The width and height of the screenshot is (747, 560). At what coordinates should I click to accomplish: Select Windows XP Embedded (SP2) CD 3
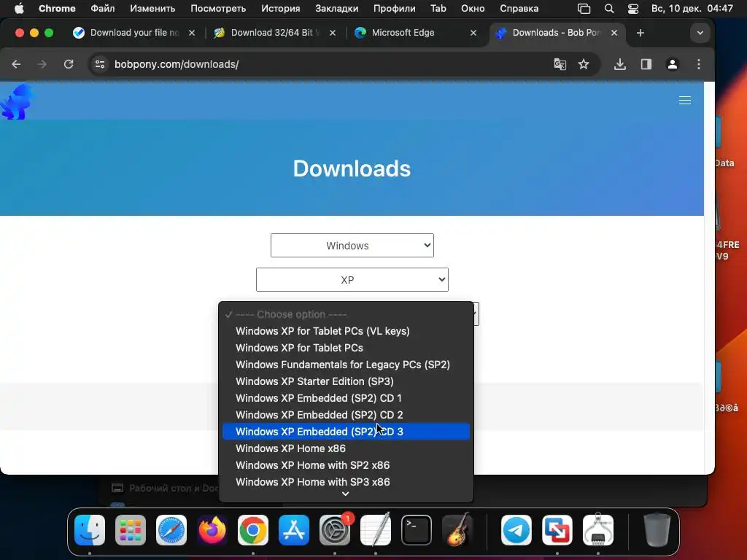346,432
